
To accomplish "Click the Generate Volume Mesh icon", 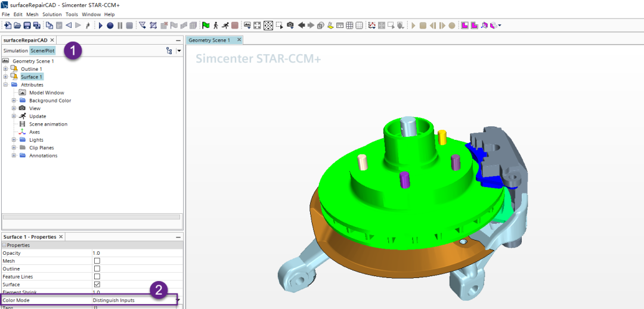I will click(193, 26).
